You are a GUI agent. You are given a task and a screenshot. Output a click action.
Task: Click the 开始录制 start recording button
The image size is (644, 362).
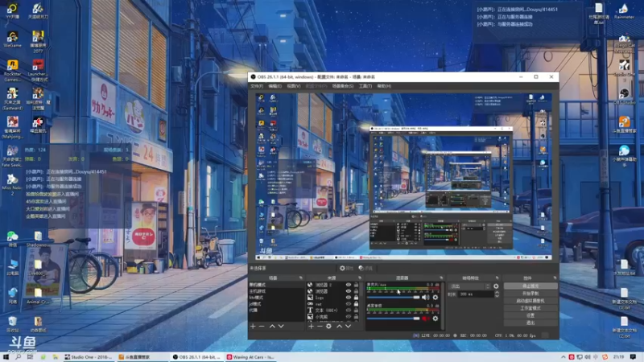click(530, 294)
